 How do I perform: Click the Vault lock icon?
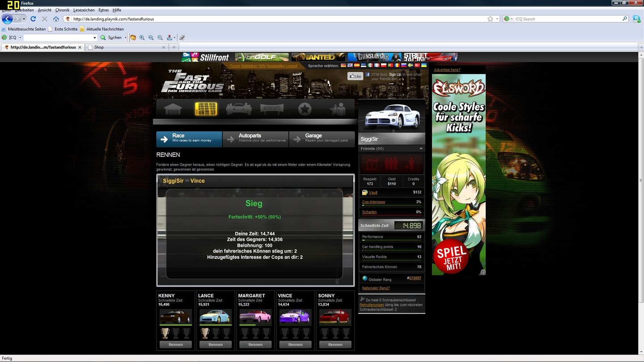[365, 192]
